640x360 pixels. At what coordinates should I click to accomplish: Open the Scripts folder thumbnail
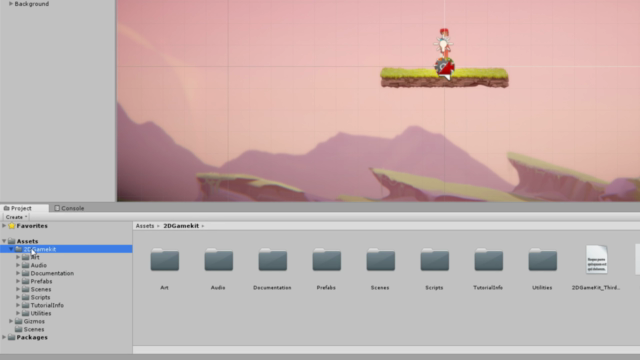[434, 260]
